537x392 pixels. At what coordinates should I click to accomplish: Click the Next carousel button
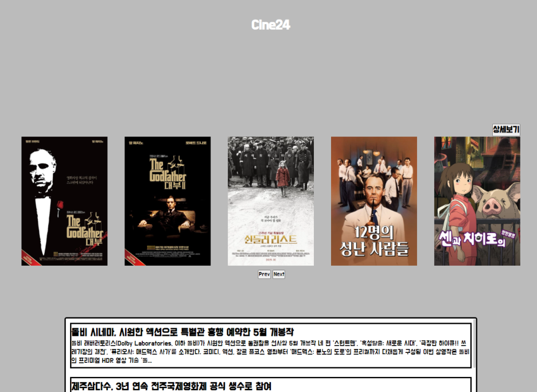pyautogui.click(x=279, y=274)
